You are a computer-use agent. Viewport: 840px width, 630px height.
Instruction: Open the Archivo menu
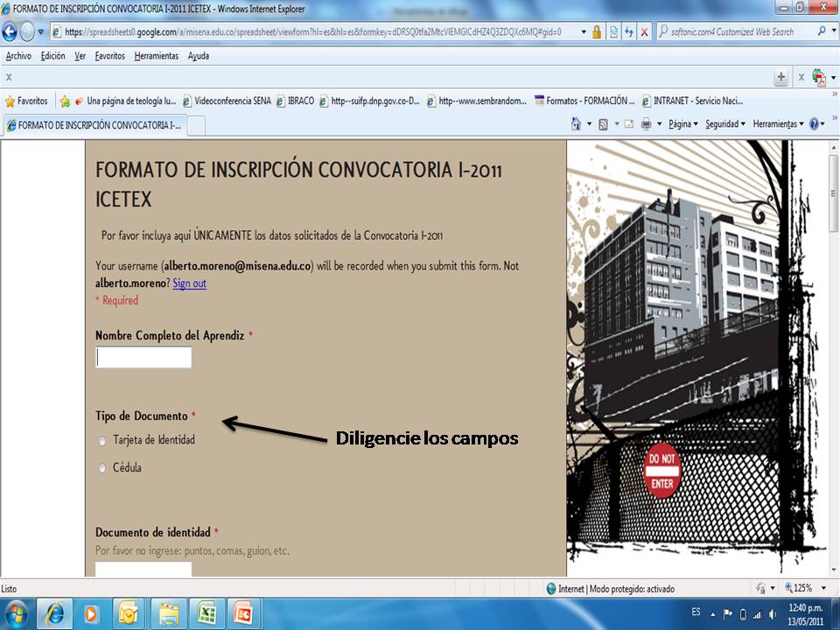18,56
